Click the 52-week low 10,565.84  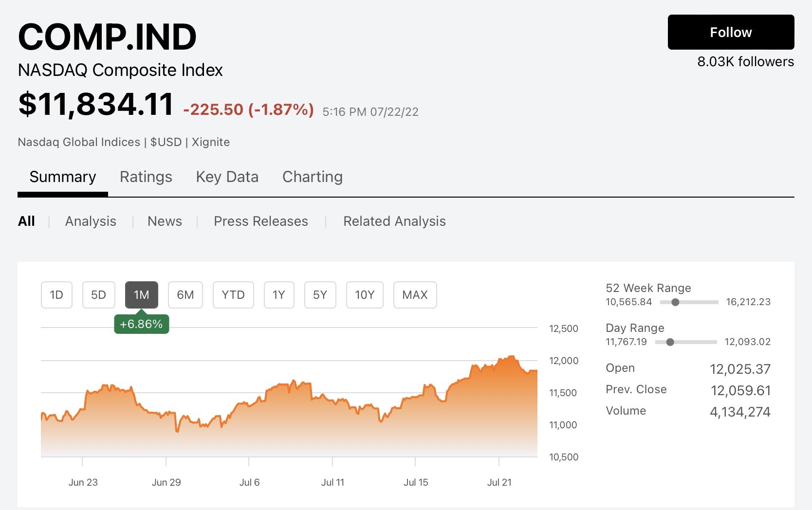tap(628, 302)
